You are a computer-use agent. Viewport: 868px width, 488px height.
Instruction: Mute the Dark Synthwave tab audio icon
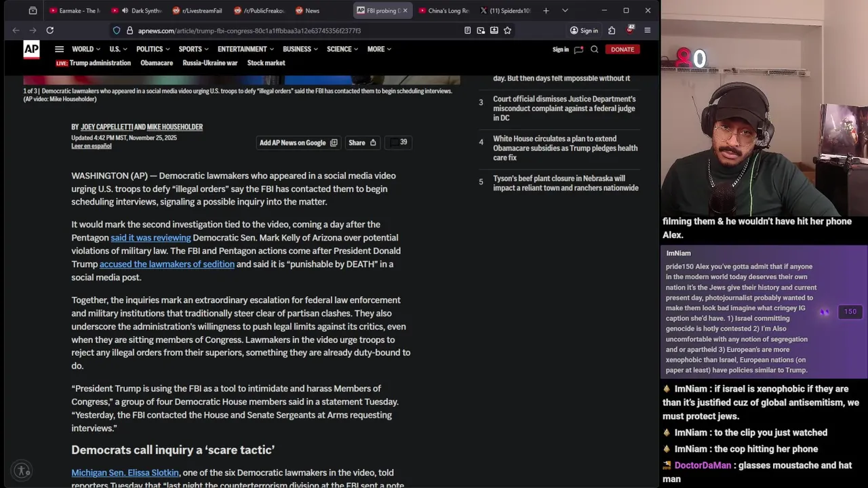click(x=125, y=10)
